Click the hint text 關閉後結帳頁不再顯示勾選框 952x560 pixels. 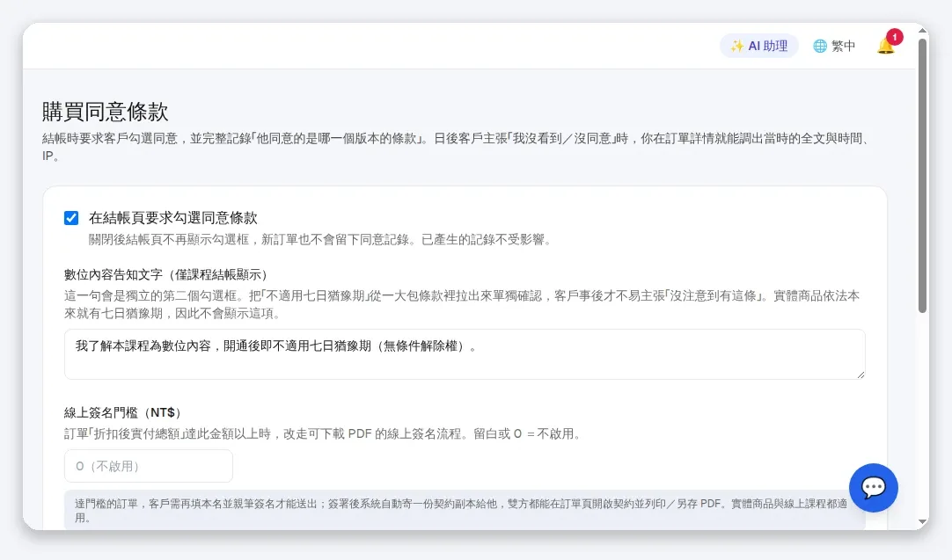[x=322, y=240]
